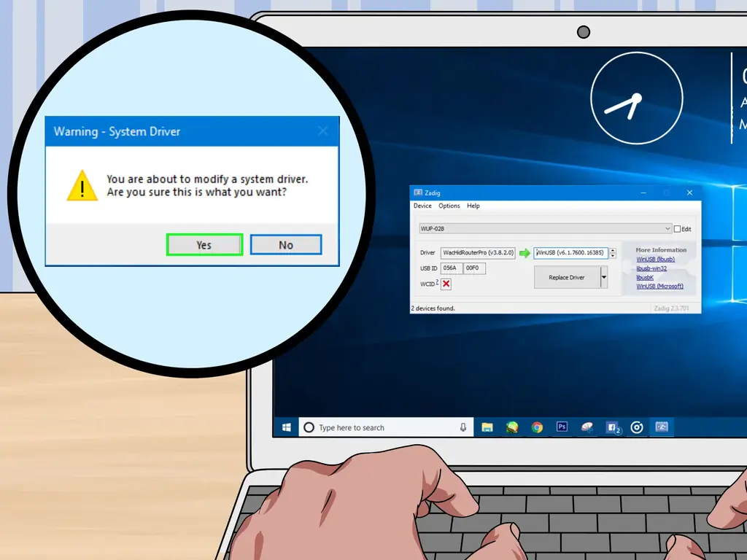The height and width of the screenshot is (560, 747).
Task: Close the Zadig window
Action: 689,192
